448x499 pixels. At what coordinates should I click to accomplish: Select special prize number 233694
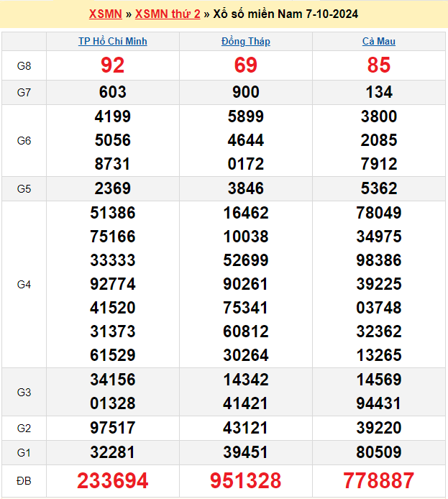point(113,480)
